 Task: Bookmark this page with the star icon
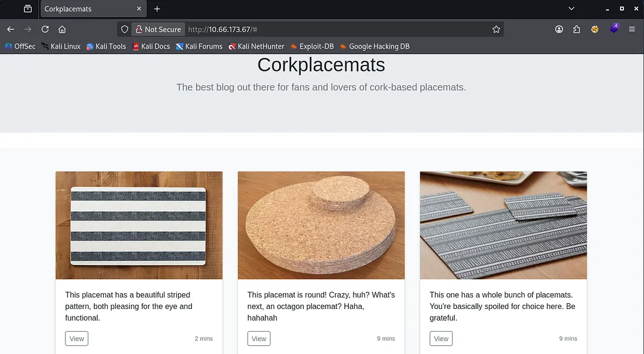click(x=496, y=29)
